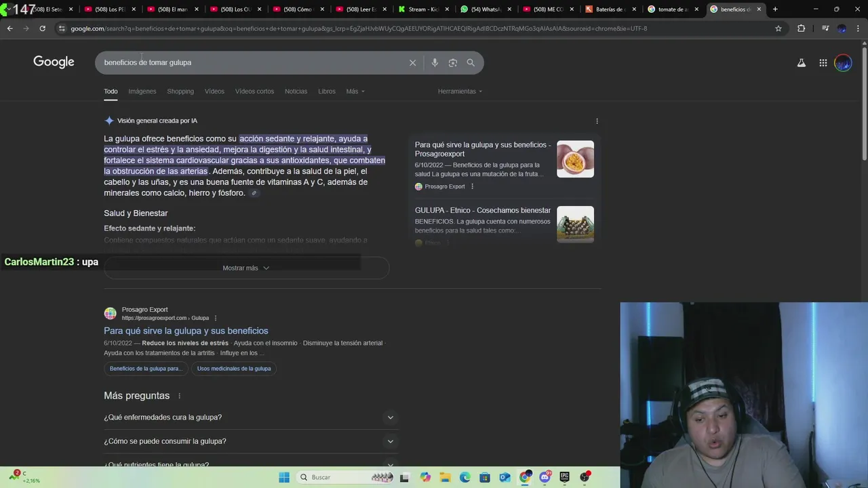The image size is (868, 488).
Task: Open Search Labs flask icon
Action: [x=801, y=62]
